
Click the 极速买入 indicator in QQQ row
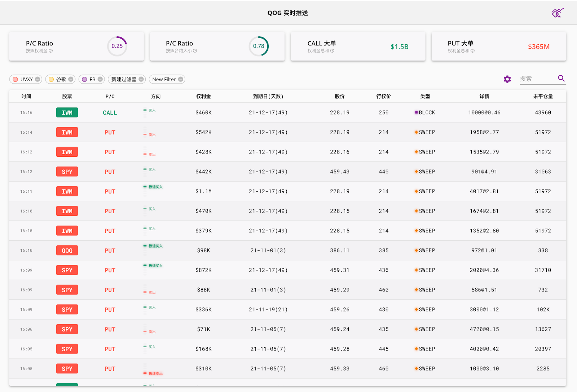[153, 246]
